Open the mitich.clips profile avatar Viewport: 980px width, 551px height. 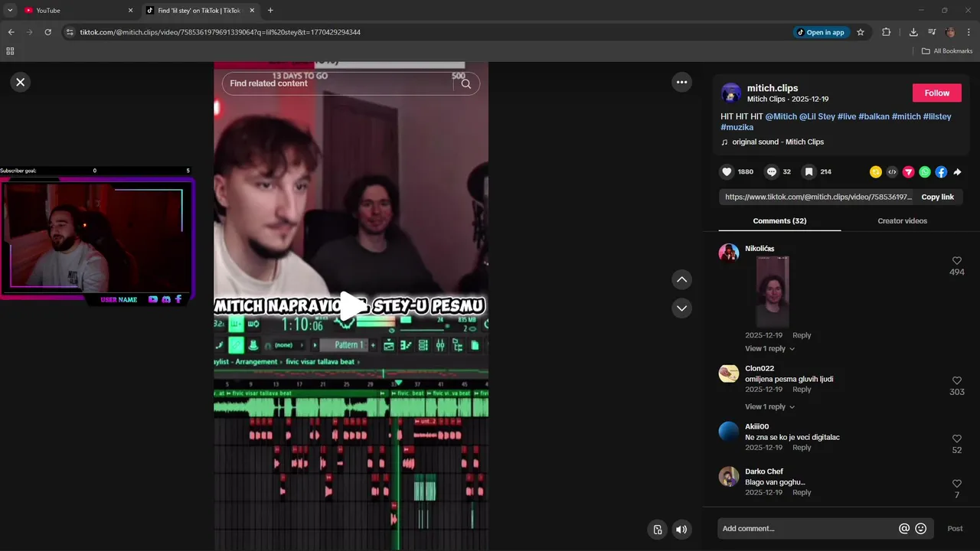point(731,93)
